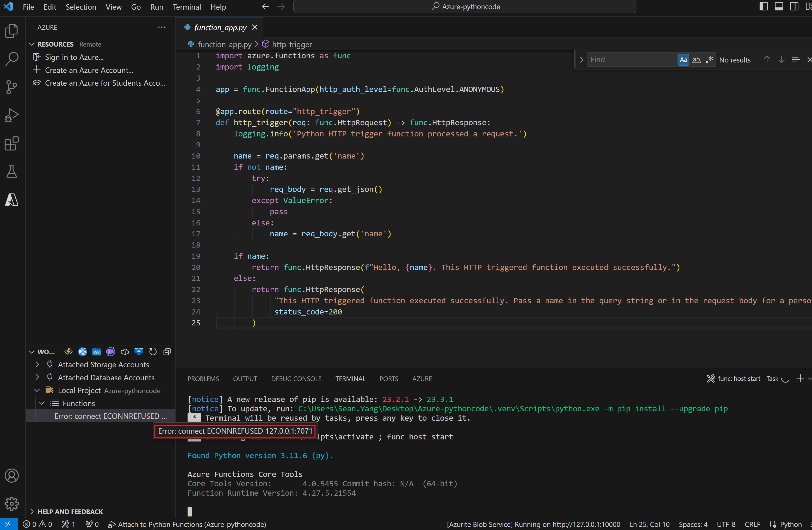This screenshot has width=812, height=530.
Task: Click Create an Azure Account...
Action: [x=89, y=70]
